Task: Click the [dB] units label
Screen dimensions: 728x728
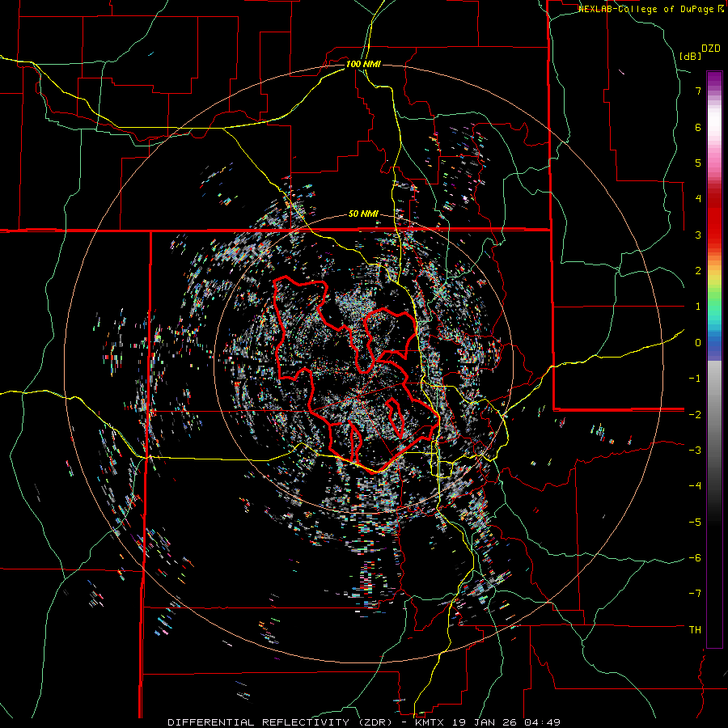Action: [690, 56]
